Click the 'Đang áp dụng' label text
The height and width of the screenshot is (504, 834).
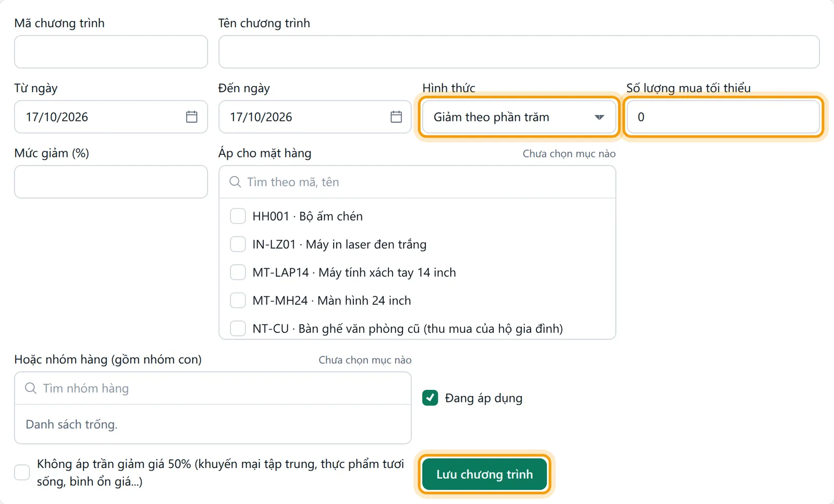(x=484, y=398)
